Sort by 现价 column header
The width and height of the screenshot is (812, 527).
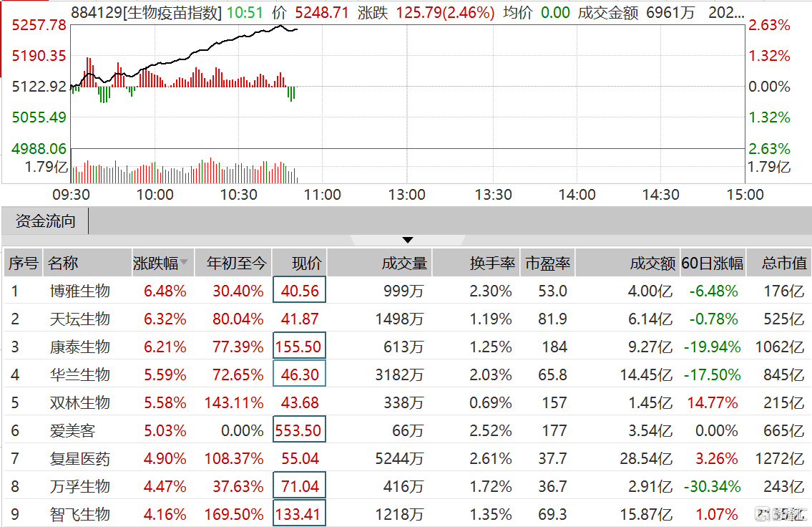299,263
